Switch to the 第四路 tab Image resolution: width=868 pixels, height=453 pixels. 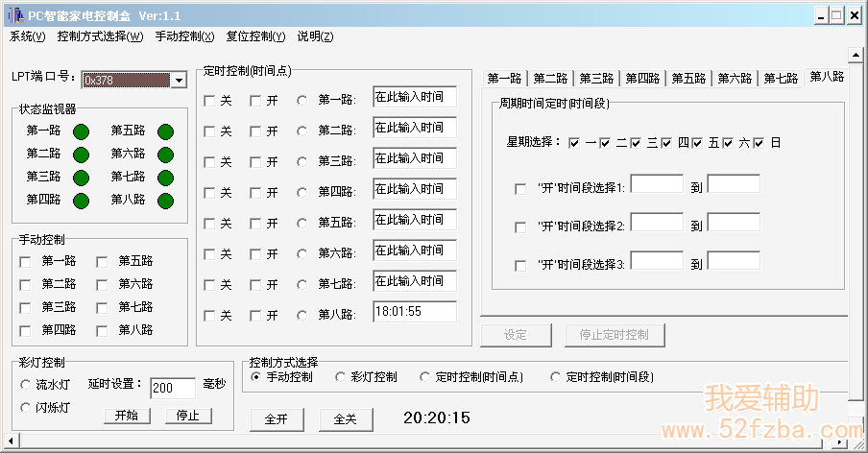(642, 79)
